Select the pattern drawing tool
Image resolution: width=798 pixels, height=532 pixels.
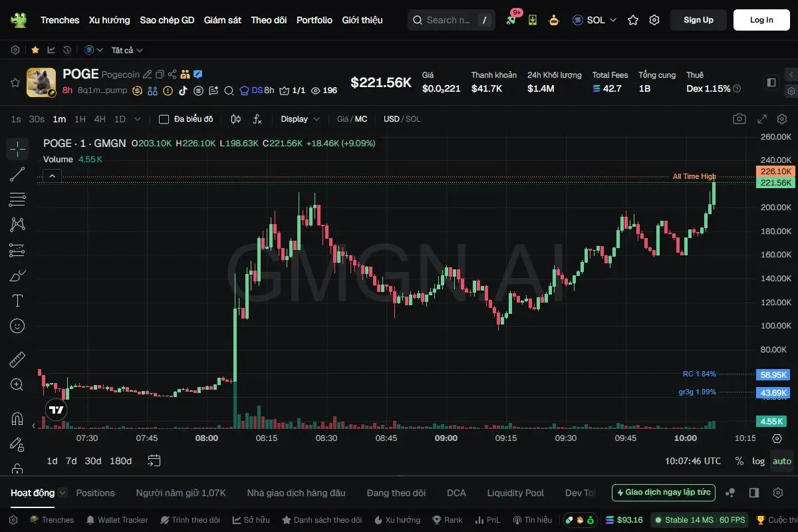coord(17,224)
